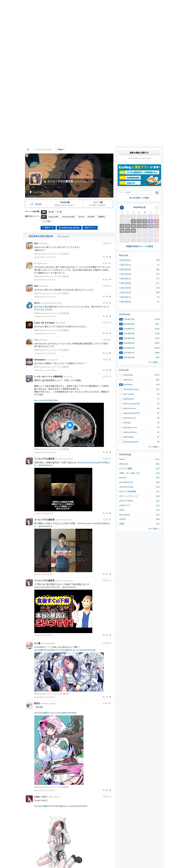
Task: Show all Archives with すべて表示
Action: click(154, 362)
